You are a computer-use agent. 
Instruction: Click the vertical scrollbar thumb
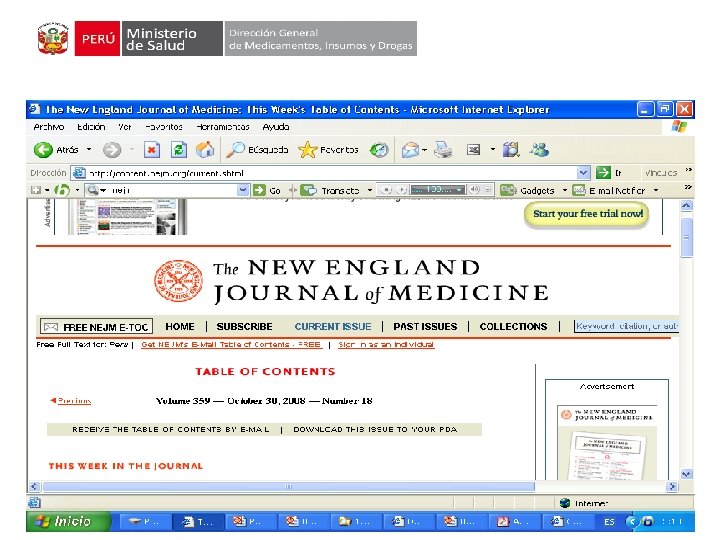pyautogui.click(x=686, y=238)
